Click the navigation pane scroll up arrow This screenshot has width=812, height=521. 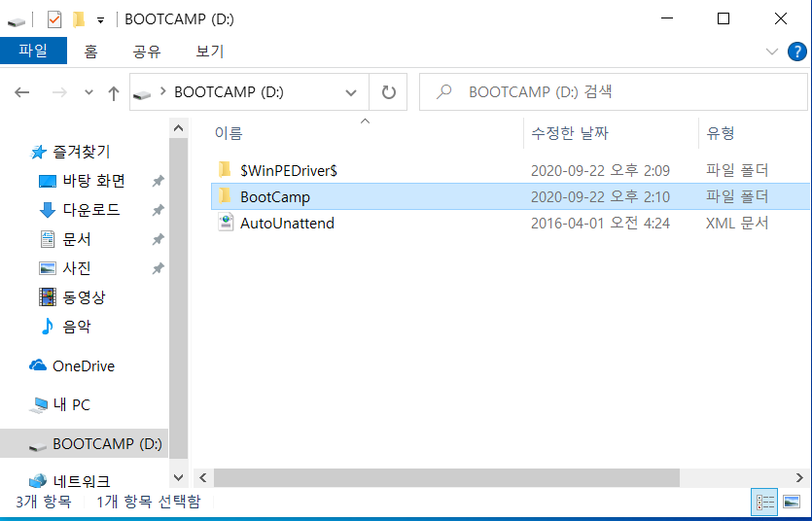[x=178, y=127]
